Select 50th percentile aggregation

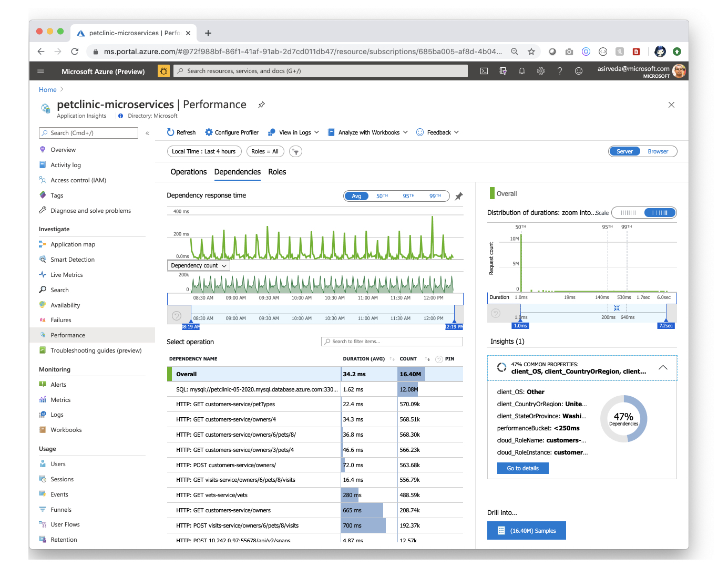click(382, 196)
